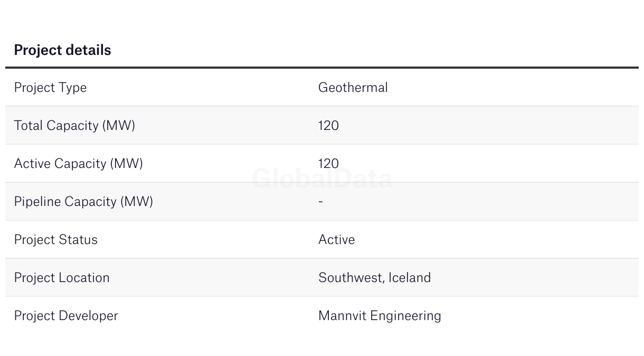Select the Project Location row label

click(x=62, y=278)
